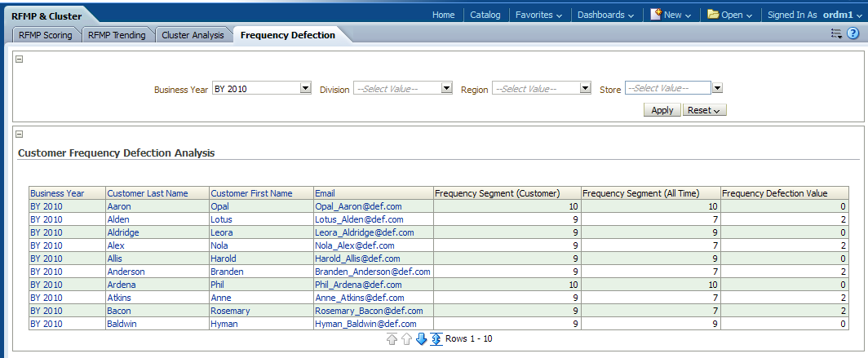The height and width of the screenshot is (358, 868).
Task: Open the Business Year dropdown
Action: coord(305,89)
